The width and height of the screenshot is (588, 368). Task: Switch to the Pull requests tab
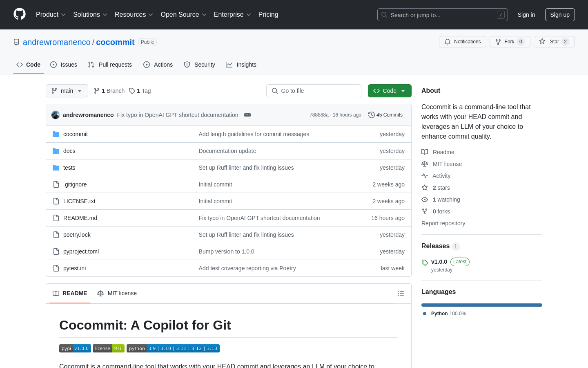tap(110, 65)
